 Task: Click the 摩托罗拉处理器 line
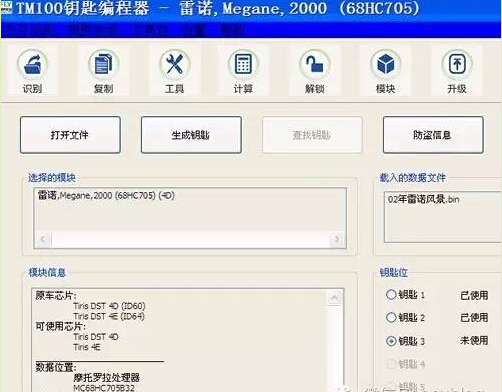point(106,378)
